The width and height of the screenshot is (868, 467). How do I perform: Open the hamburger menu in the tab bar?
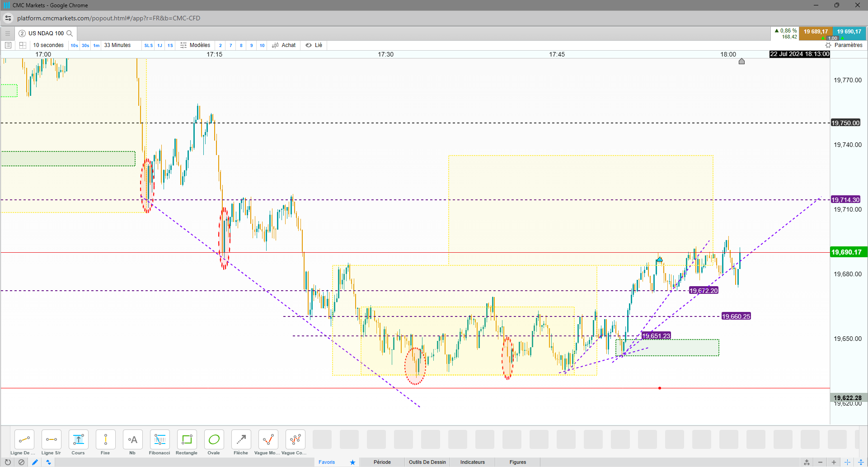point(8,33)
